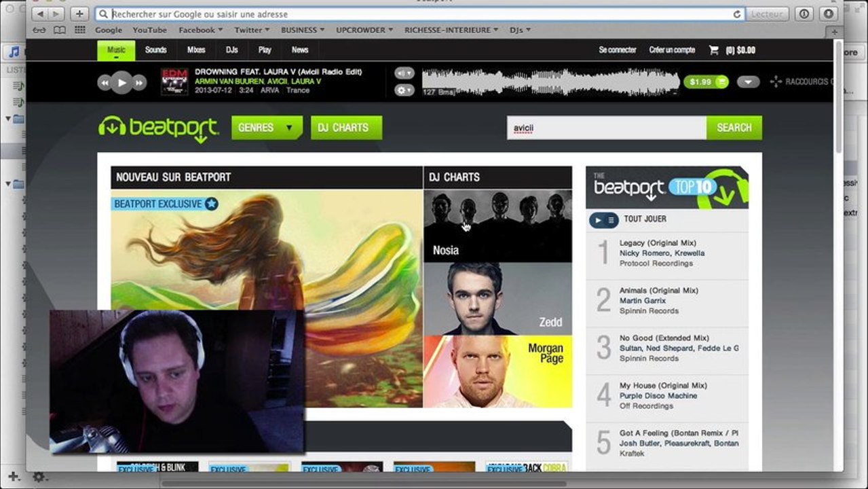Select the Play tab
This screenshot has width=868, height=489.
coord(265,50)
